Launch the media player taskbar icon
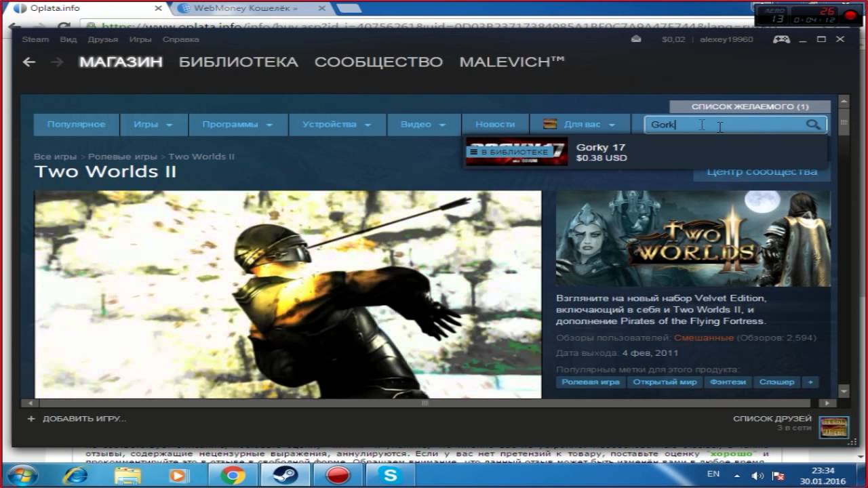This screenshot has width=868, height=488. (179, 475)
